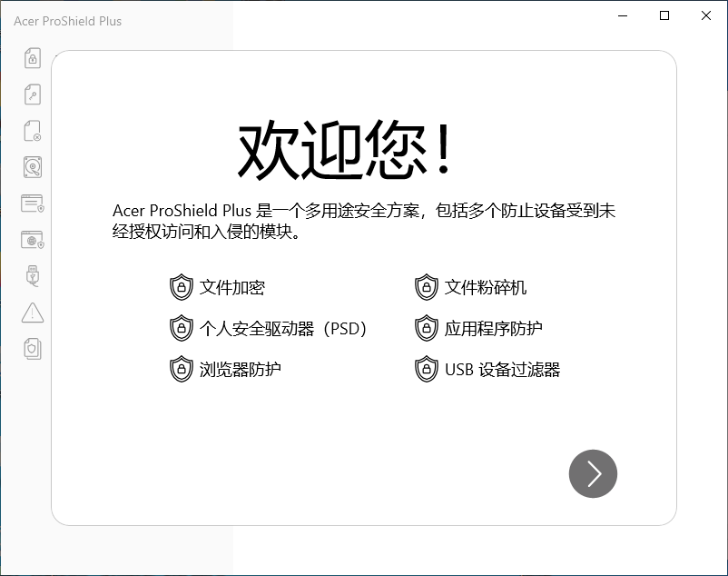
Task: Open the Personal Secure Drive disk icon
Action: point(32,166)
